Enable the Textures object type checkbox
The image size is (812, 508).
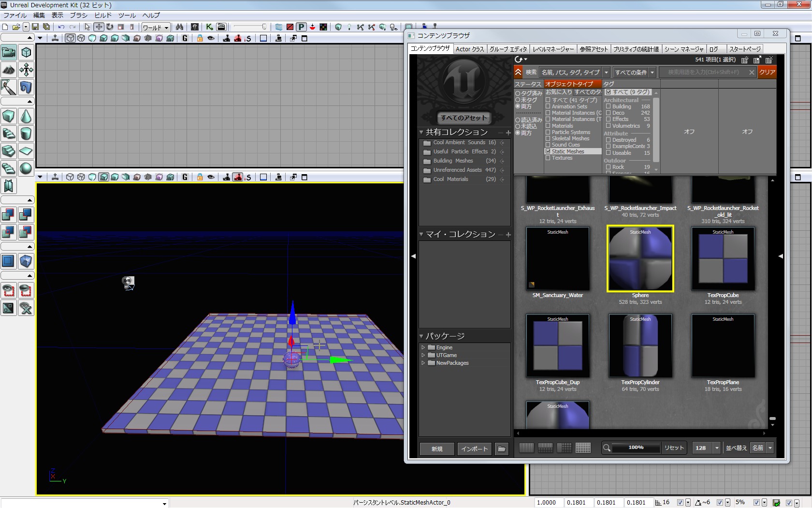click(548, 158)
